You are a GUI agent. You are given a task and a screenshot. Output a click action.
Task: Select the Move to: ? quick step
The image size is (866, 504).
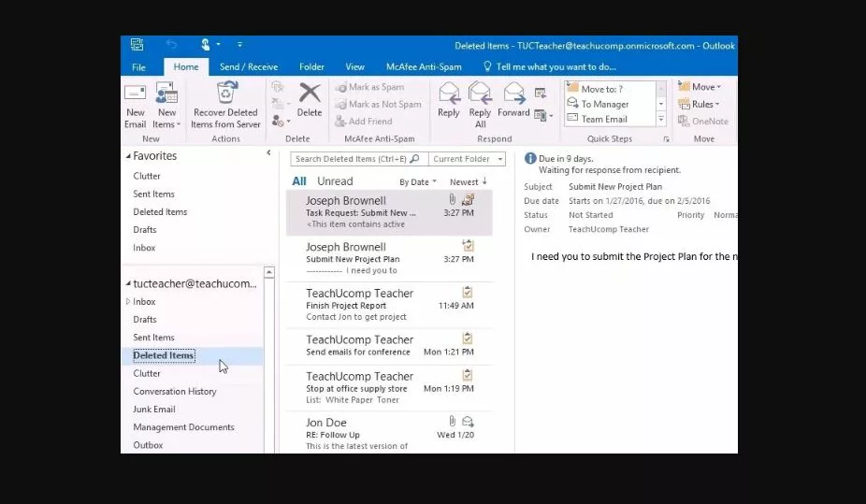tap(611, 89)
